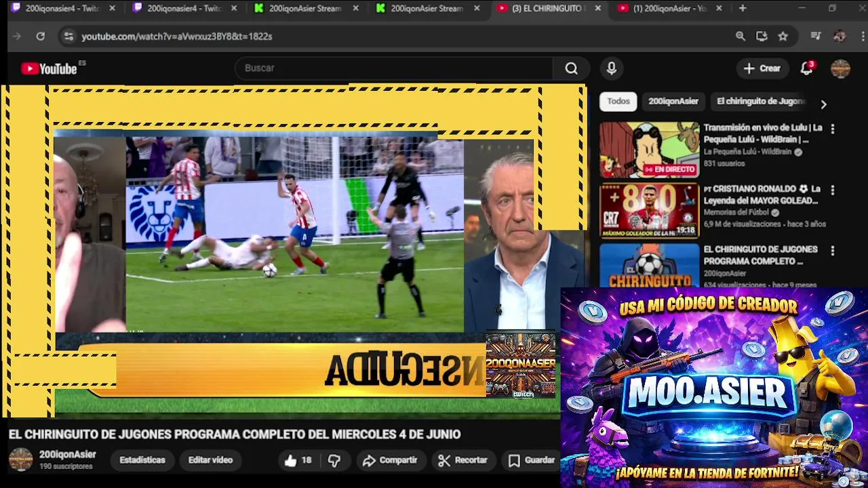This screenshot has height=488, width=868.
Task: Focus the YouTube Buscar search field
Action: tap(393, 68)
